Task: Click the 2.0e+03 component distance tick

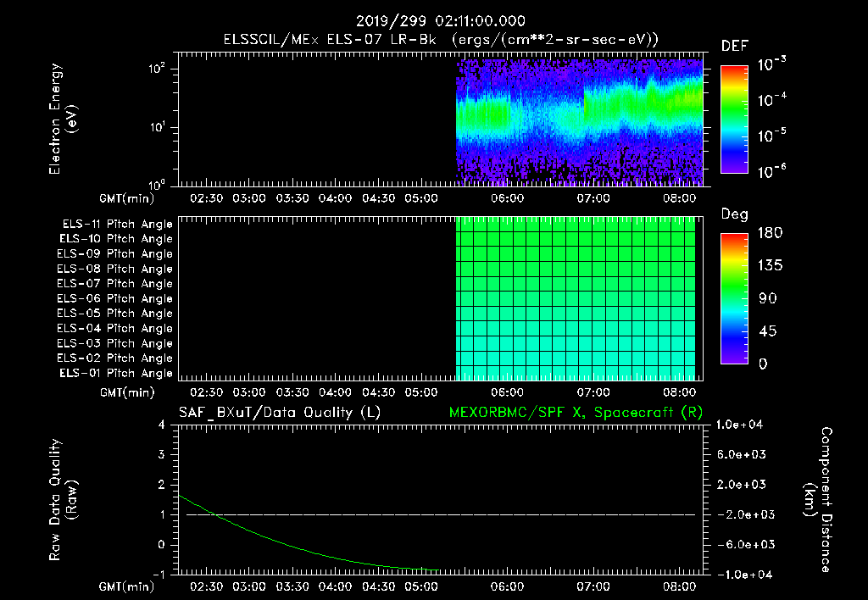Action: tap(742, 484)
